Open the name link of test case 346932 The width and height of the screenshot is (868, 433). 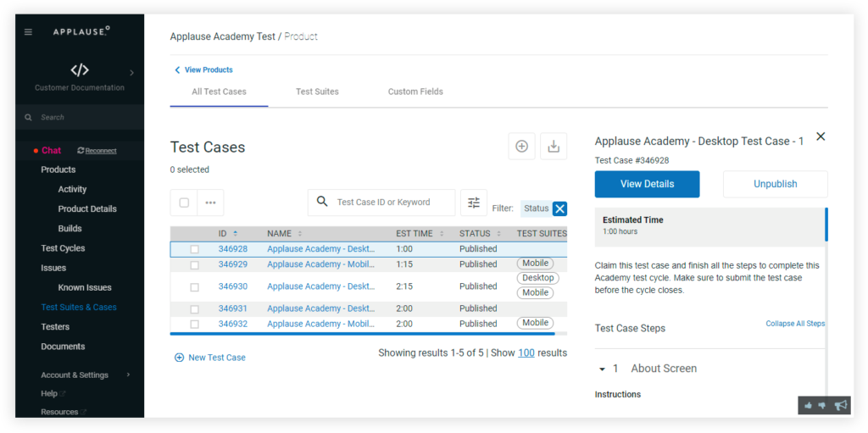click(x=321, y=324)
